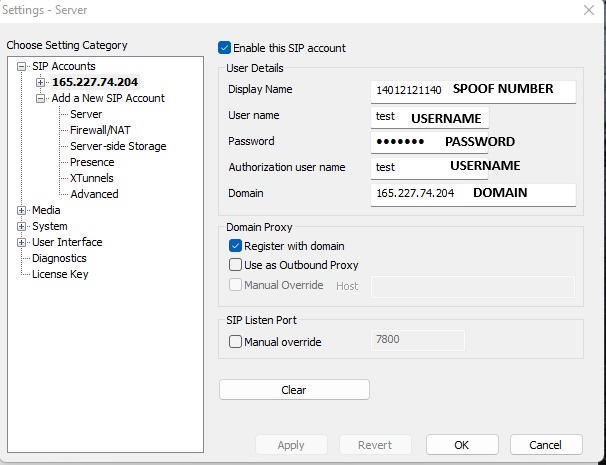Click the Clear button
606x465 pixels.
294,390
